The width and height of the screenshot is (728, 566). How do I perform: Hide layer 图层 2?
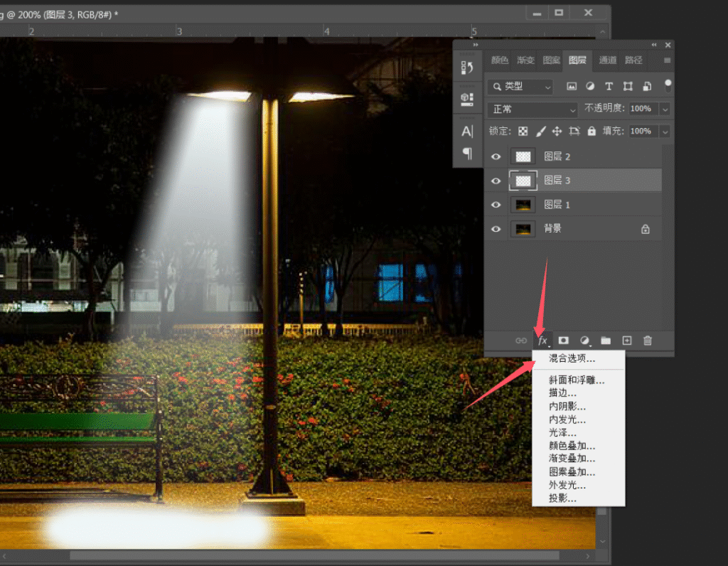coord(496,156)
